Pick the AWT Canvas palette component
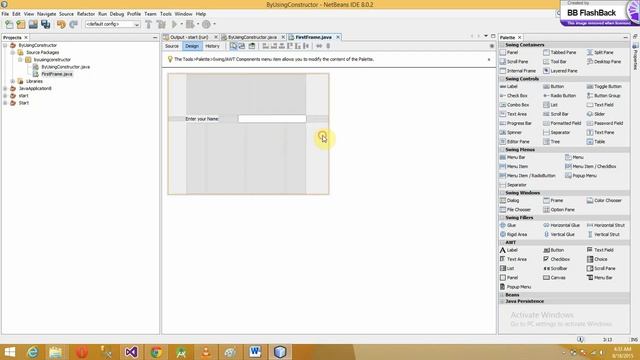The image size is (640, 360). 554,278
